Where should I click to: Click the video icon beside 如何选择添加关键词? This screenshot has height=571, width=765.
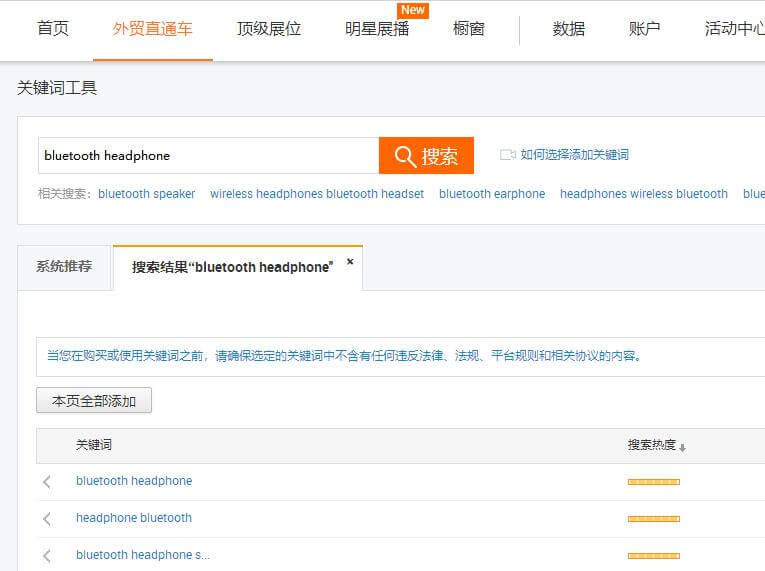pyautogui.click(x=507, y=155)
